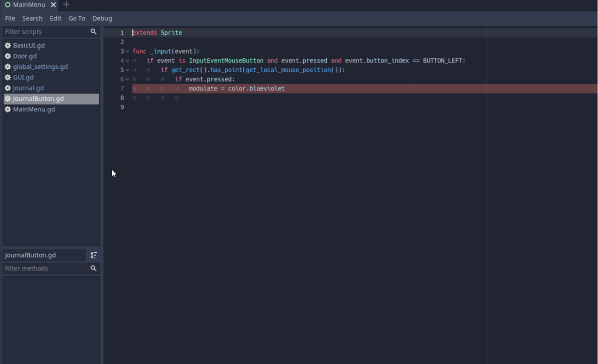Image resolution: width=598 pixels, height=364 pixels.
Task: Click the search icon in Filter scripts
Action: pyautogui.click(x=93, y=32)
